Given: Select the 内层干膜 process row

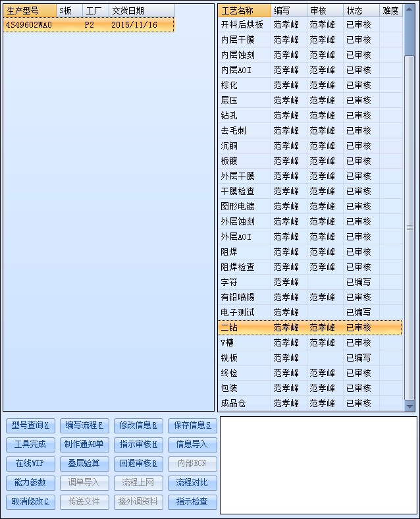Looking at the screenshot, I should (310, 40).
